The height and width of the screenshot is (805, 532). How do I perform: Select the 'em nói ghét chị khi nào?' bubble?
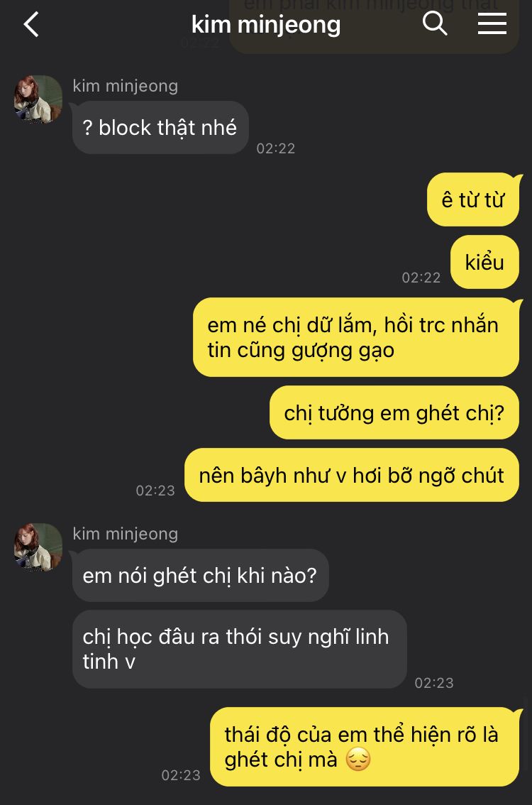click(x=201, y=576)
